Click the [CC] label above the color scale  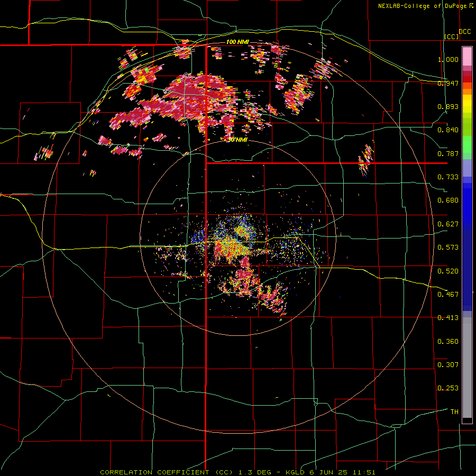click(x=452, y=36)
